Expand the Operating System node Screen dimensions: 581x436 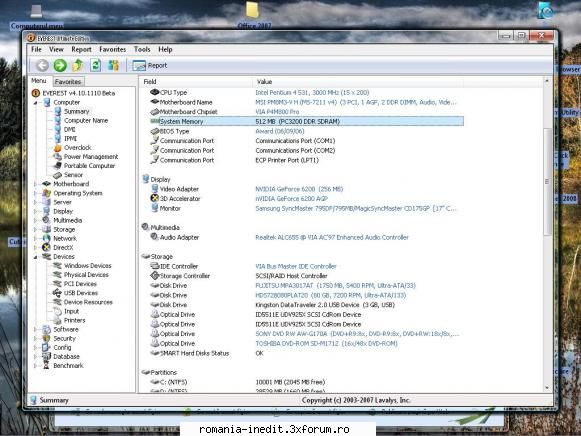click(x=36, y=193)
